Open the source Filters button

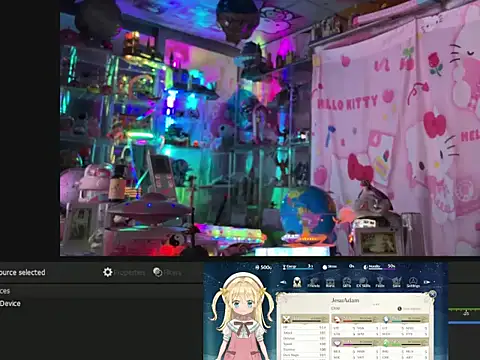coord(167,272)
